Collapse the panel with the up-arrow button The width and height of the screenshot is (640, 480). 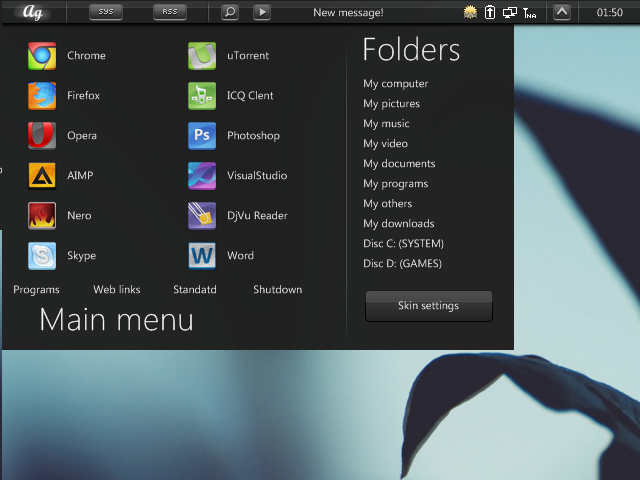pyautogui.click(x=562, y=12)
